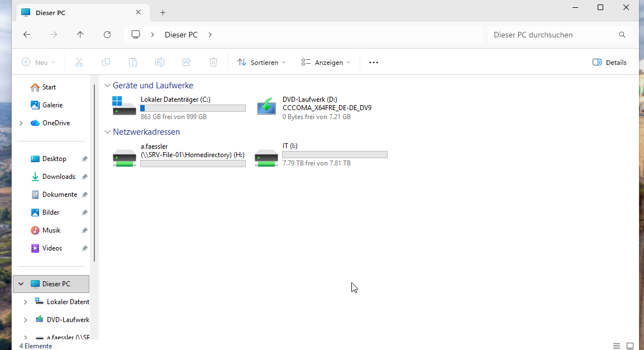644x350 pixels.
Task: Click the Share icon in toolbar
Action: point(187,62)
